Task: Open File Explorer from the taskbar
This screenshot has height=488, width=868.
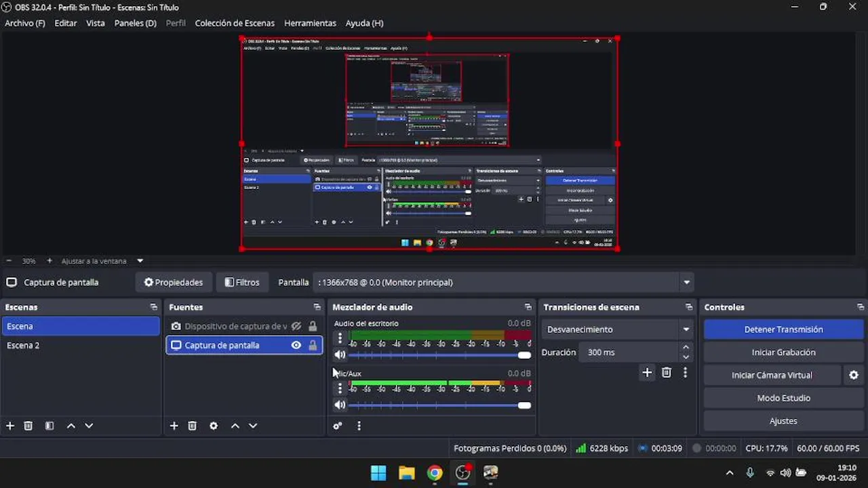Action: (x=406, y=473)
